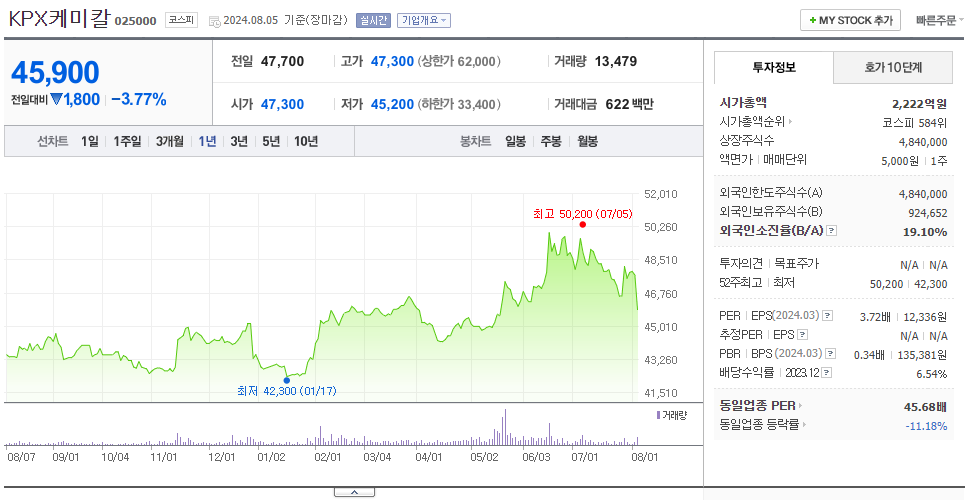Click the small arrow beside 시가총액순위

(x=790, y=122)
